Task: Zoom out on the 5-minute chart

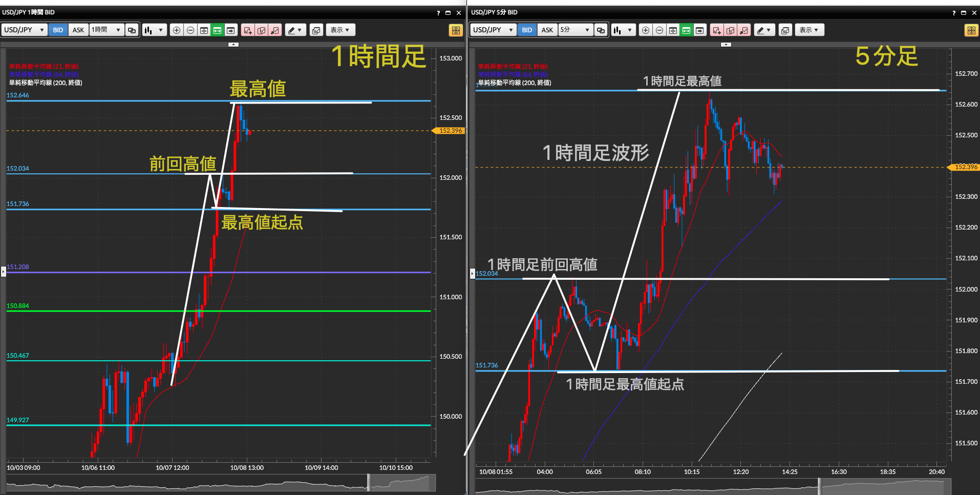Action: pos(659,30)
